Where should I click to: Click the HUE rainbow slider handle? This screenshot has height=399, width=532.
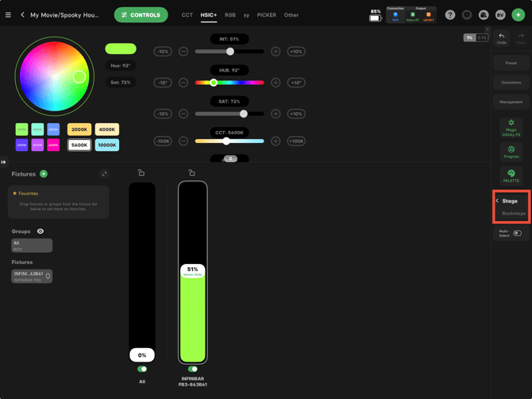[213, 83]
